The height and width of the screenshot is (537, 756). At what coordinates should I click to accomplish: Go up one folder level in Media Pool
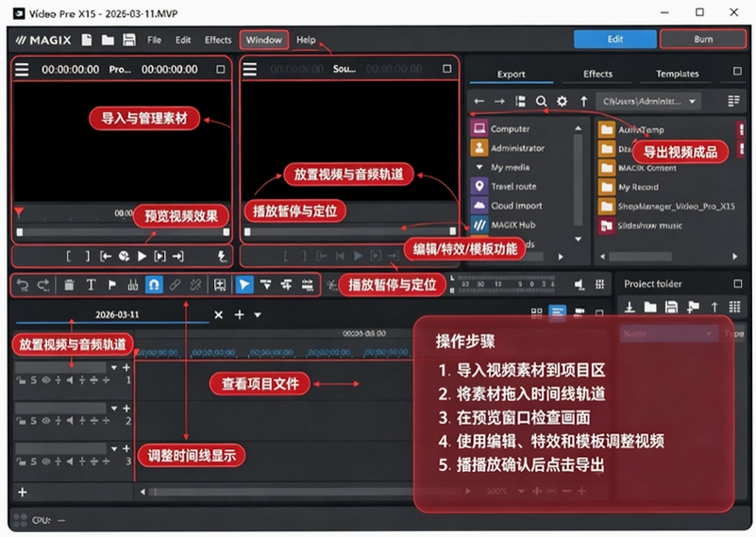584,101
